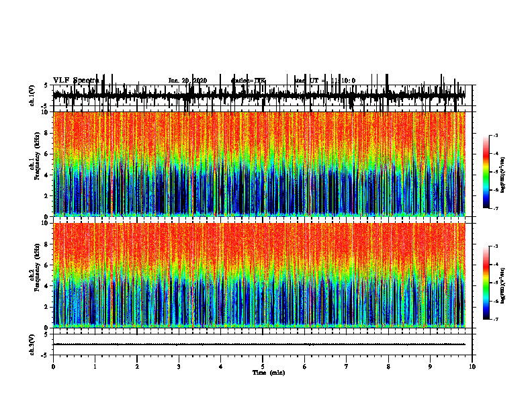Click the flat ch.3 voltage trace
This screenshot has height=411, width=532.
pyautogui.click(x=259, y=345)
